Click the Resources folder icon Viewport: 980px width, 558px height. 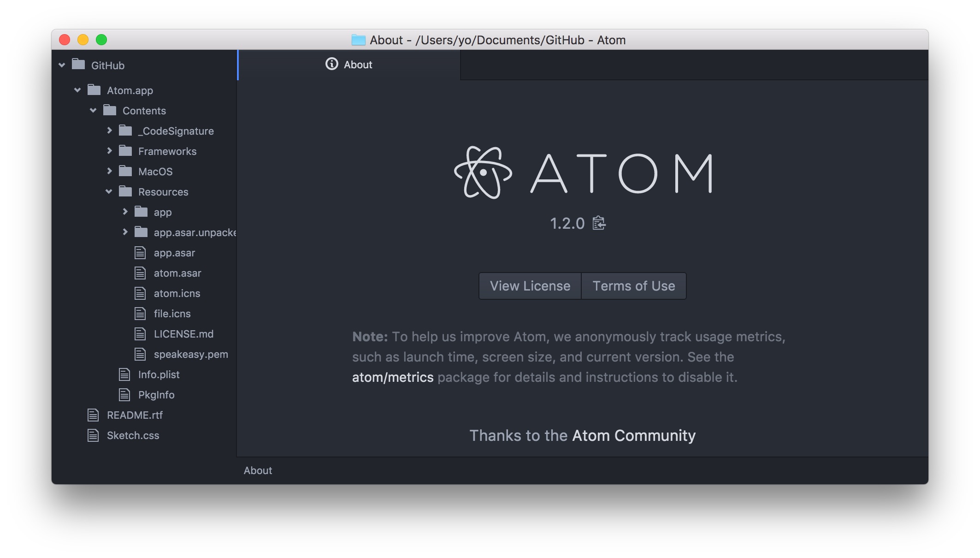point(125,191)
